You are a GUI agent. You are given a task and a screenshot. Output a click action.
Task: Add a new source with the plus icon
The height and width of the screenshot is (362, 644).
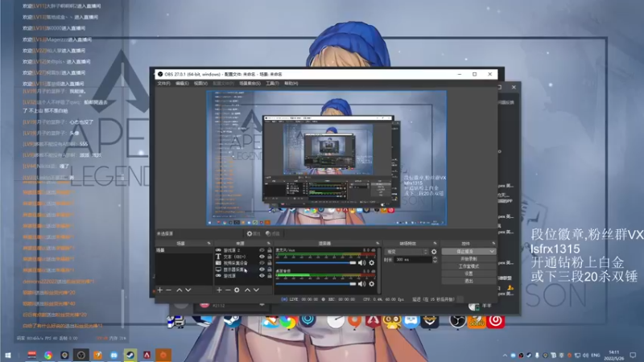click(219, 290)
